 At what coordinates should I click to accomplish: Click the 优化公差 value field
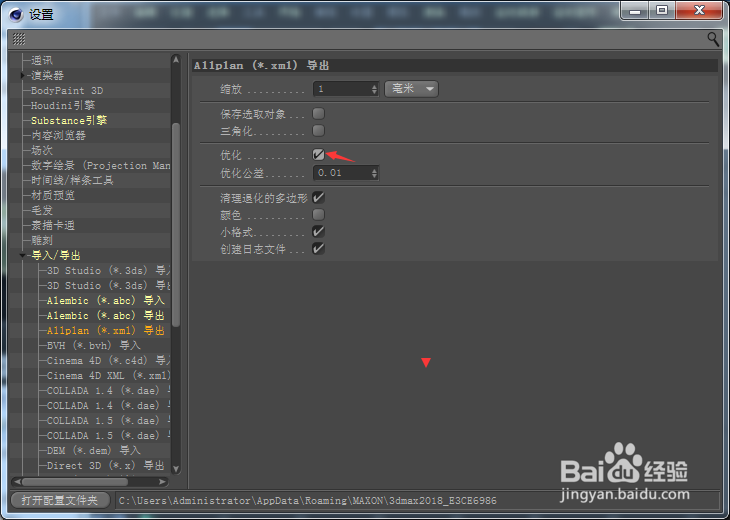tap(342, 173)
